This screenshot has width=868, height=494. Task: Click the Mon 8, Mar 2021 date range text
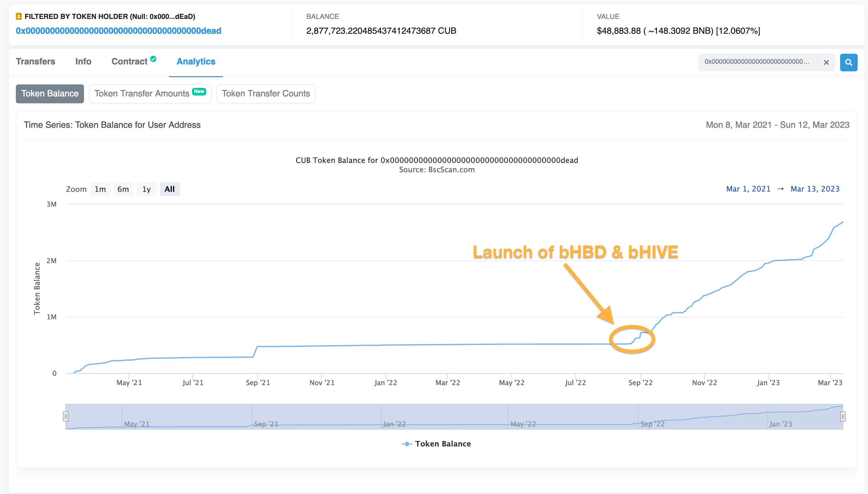point(777,125)
